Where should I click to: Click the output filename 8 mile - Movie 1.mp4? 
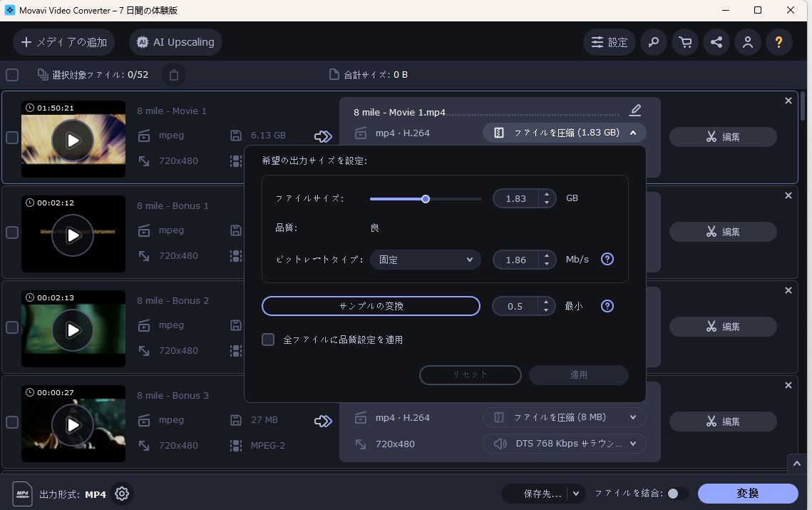tap(399, 113)
